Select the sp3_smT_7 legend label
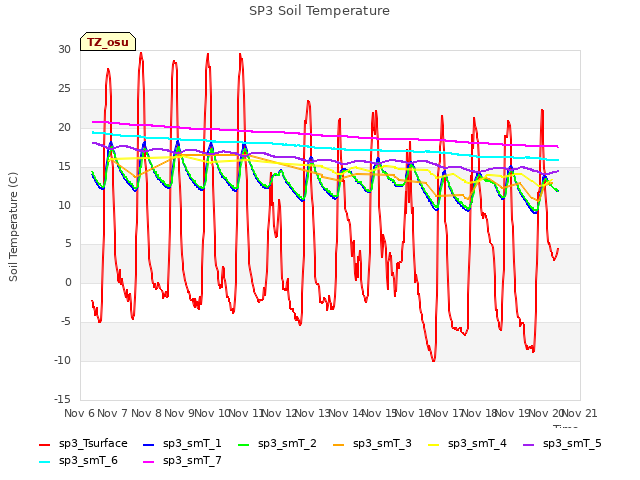Screen dimensions: 640x480 192,461
